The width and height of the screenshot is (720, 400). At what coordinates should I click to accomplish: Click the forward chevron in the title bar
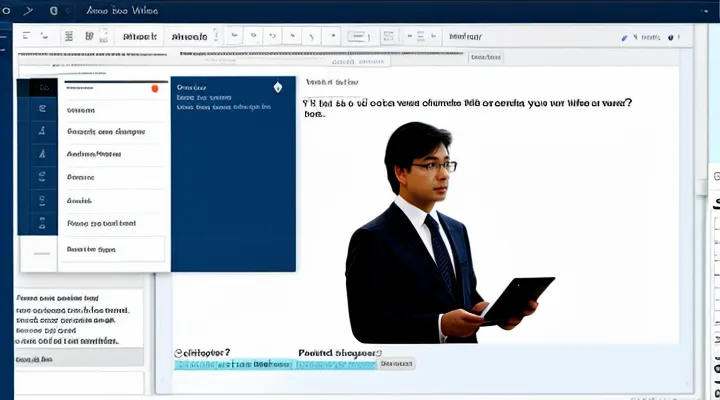pos(29,11)
